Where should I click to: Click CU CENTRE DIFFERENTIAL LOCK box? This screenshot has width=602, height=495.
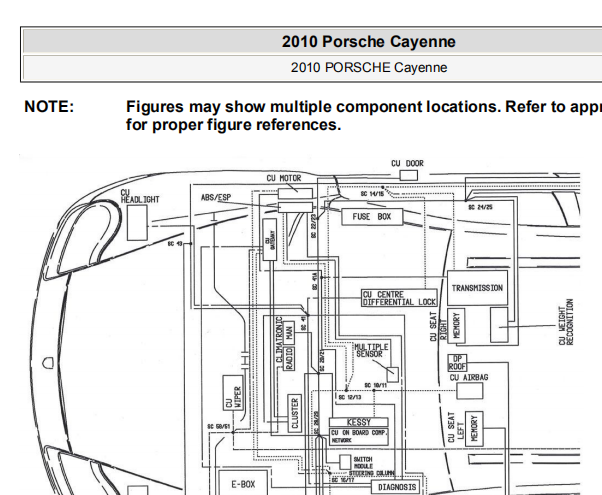398,297
